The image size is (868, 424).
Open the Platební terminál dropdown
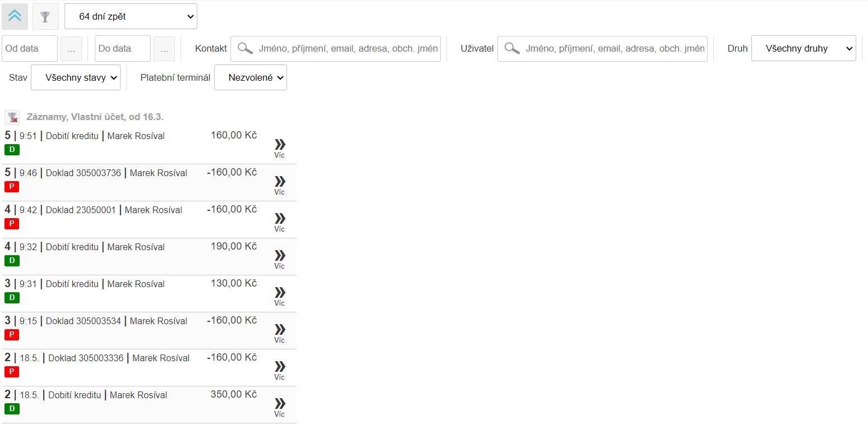click(x=250, y=77)
